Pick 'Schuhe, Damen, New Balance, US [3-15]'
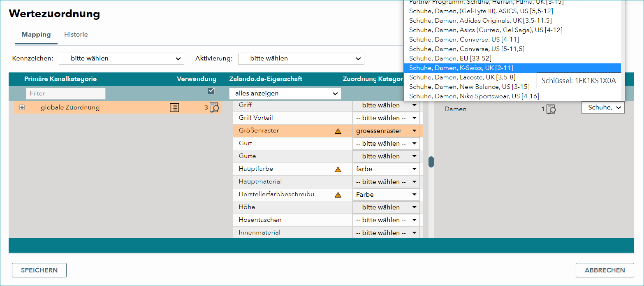 (512, 87)
